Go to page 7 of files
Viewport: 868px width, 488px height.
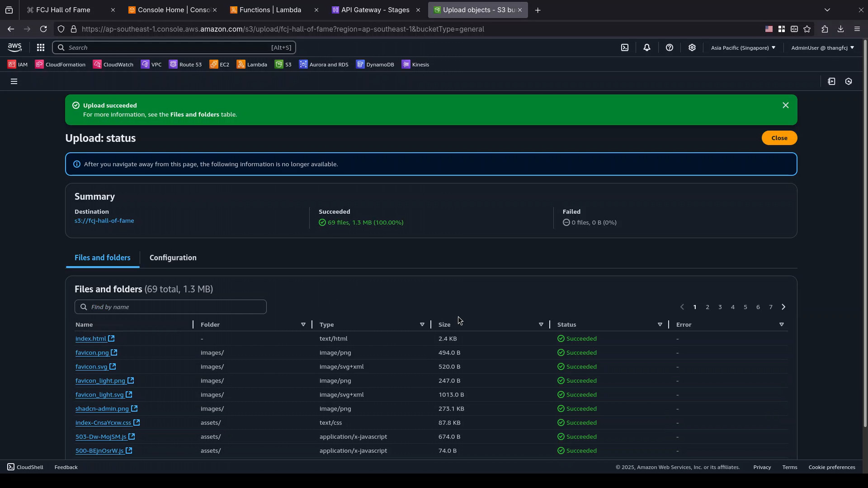tap(771, 307)
